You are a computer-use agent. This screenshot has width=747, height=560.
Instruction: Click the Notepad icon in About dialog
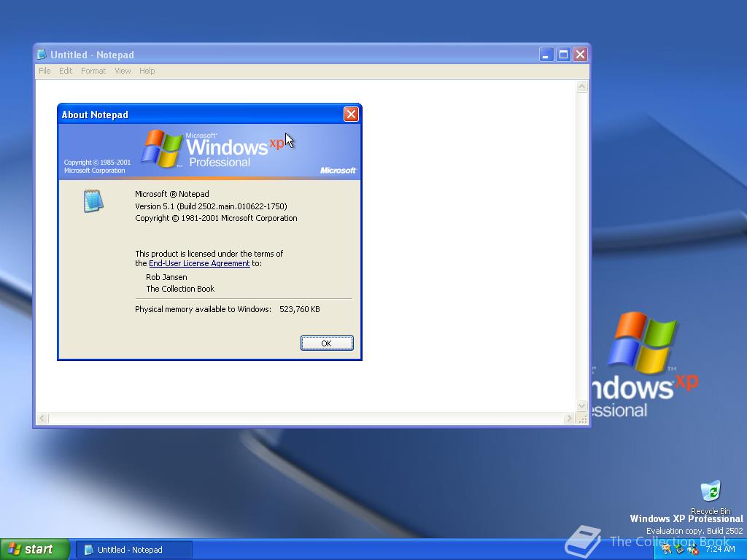point(93,201)
